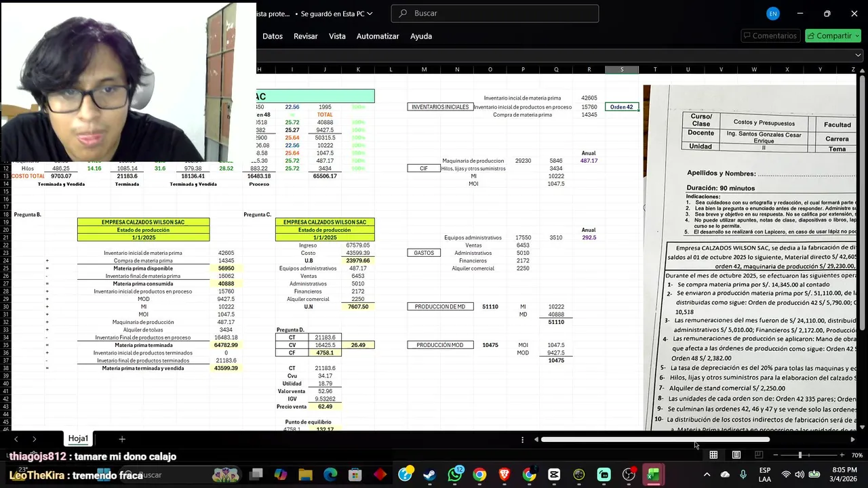Expand the formula bar chevron
The height and width of the screenshot is (488, 868).
(x=859, y=55)
